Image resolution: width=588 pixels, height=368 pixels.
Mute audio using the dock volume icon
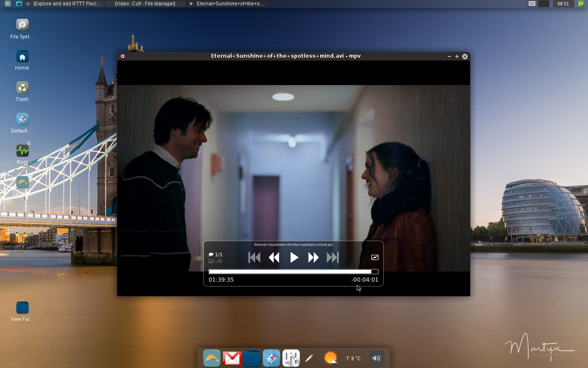376,358
